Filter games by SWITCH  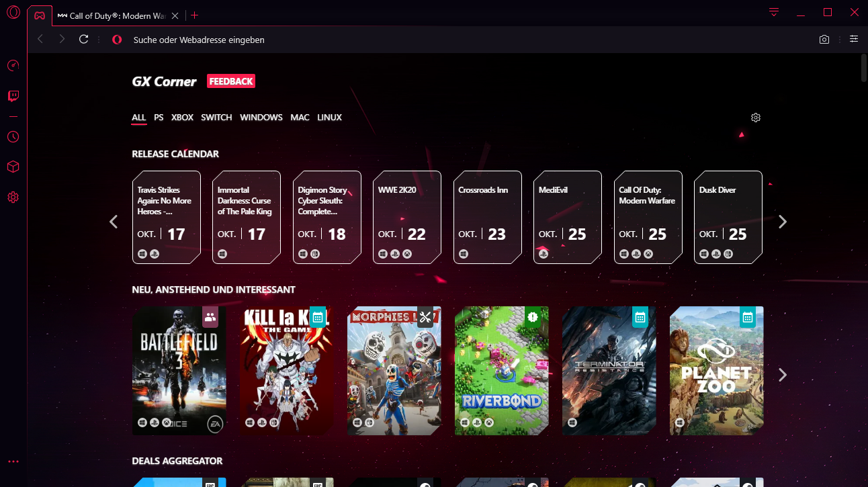click(216, 118)
